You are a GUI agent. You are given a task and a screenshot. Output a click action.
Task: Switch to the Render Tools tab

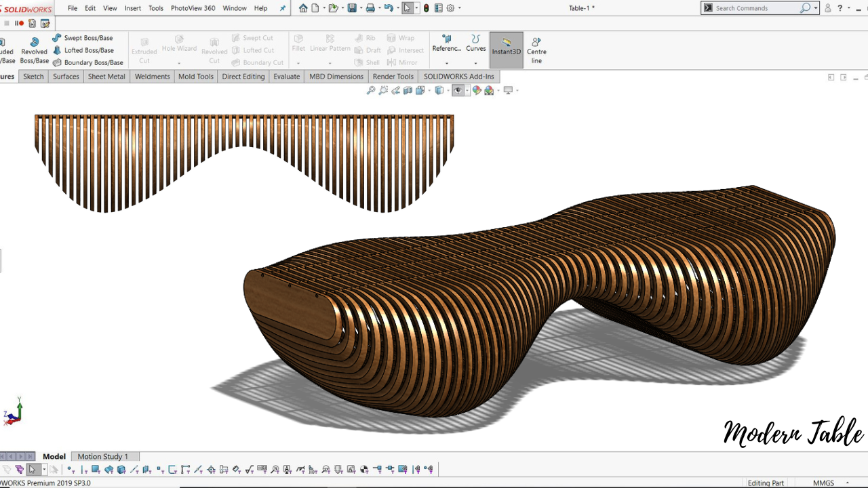tap(393, 77)
